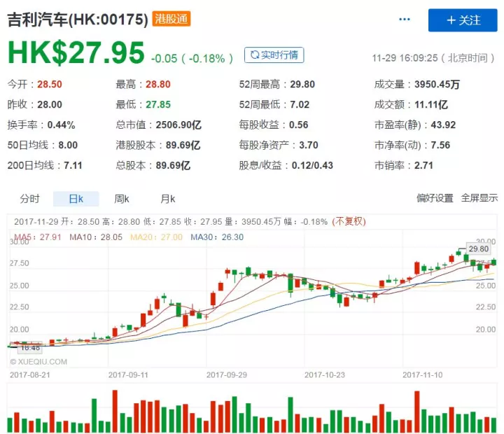Click the 最高 value 28.80
Image resolution: width=504 pixels, height=434 pixels.
[x=157, y=84]
